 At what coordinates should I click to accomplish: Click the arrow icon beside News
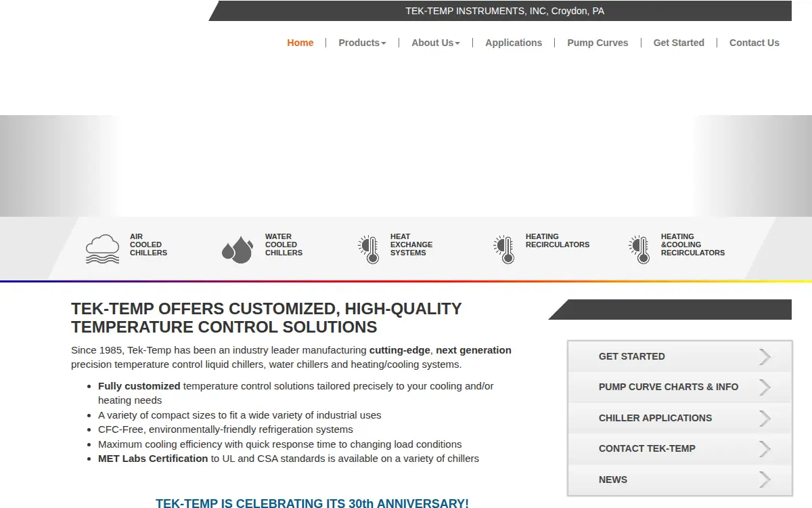[x=765, y=480]
